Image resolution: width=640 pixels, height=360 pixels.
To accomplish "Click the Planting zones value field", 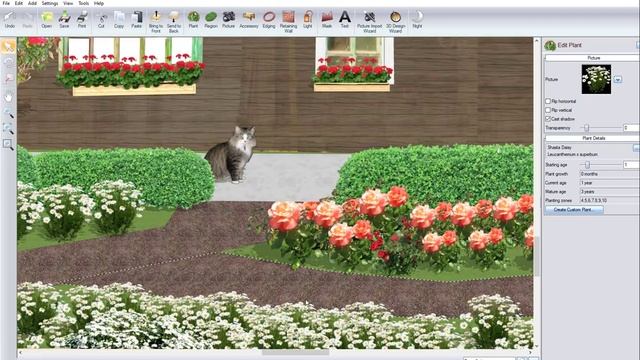I will click(x=609, y=200).
